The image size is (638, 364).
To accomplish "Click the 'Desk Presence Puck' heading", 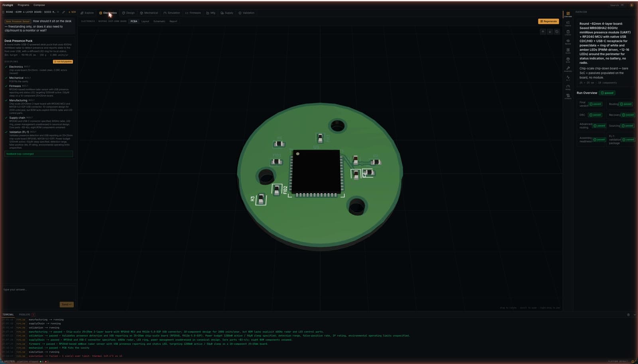I will point(18,41).
